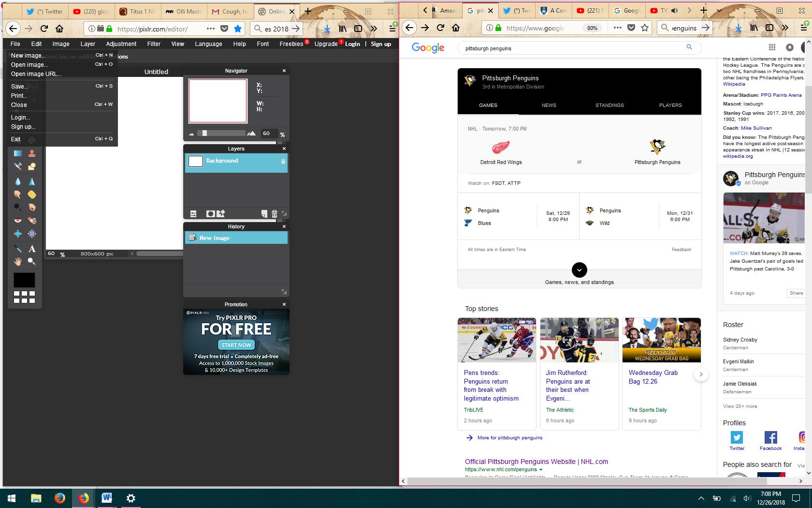Open dropdown arrow beside nhl.com URL
The height and width of the screenshot is (508, 812).
coord(541,470)
